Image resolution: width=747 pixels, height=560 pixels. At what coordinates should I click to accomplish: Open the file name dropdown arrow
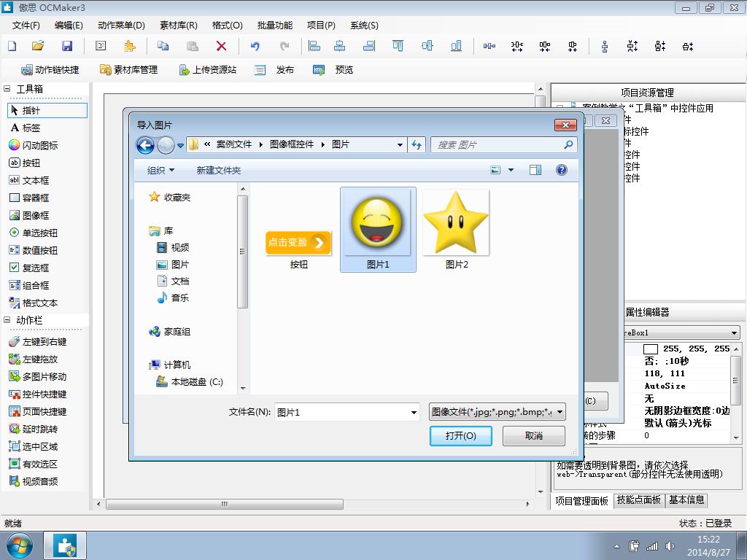pos(414,413)
